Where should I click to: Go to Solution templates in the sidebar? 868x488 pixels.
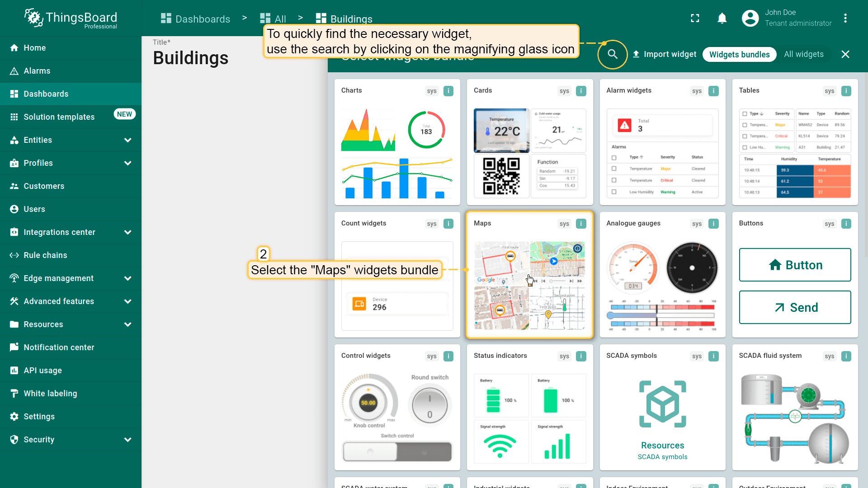tap(59, 117)
